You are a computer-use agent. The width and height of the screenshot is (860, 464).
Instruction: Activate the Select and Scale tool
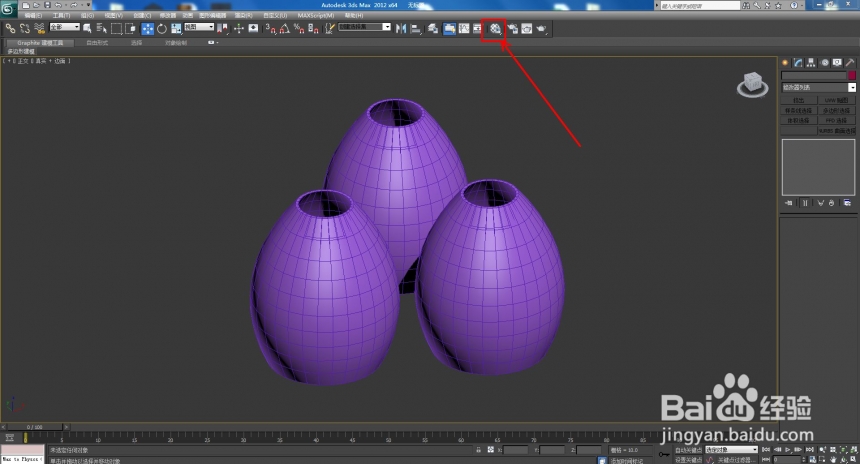tap(176, 29)
